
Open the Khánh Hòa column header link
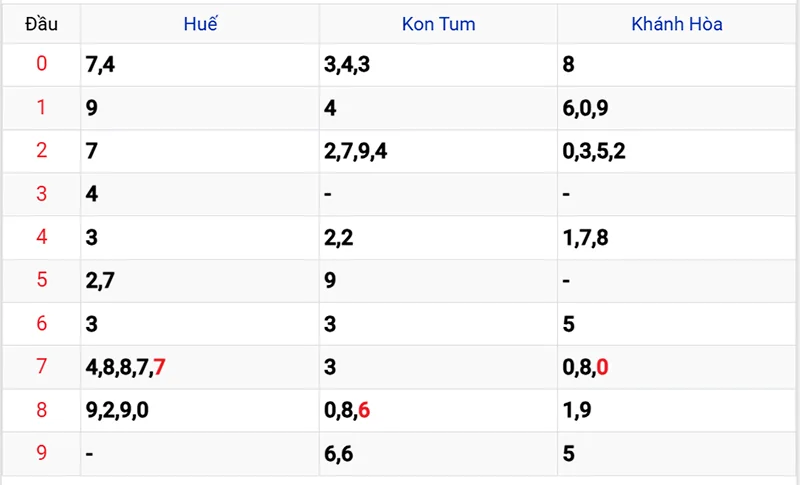pos(677,24)
